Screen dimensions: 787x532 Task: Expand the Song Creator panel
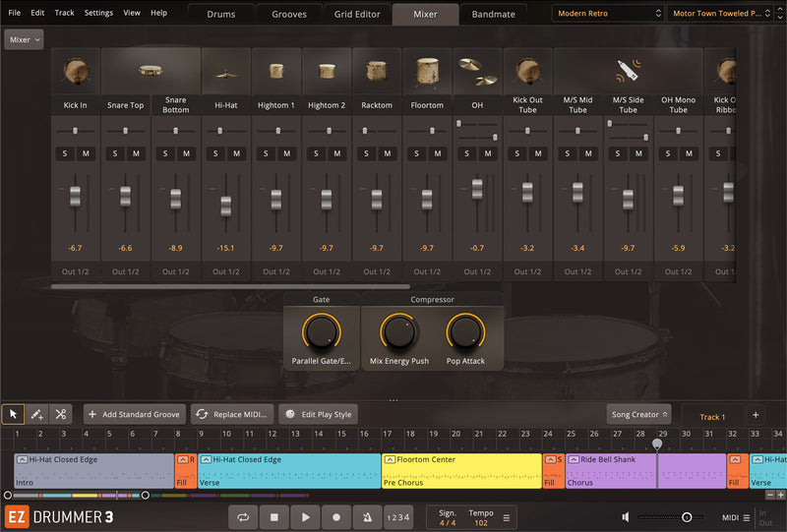tap(638, 415)
